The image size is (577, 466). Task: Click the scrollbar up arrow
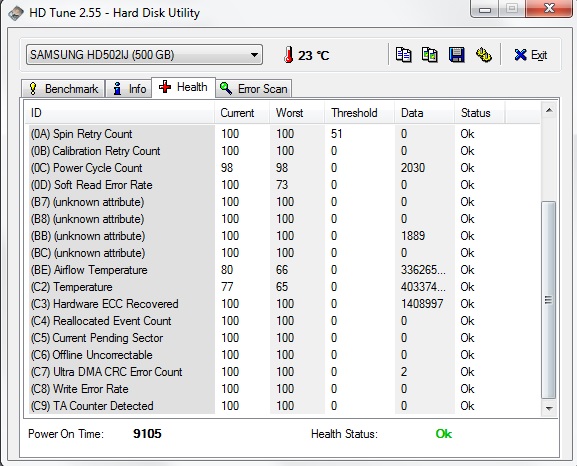549,110
